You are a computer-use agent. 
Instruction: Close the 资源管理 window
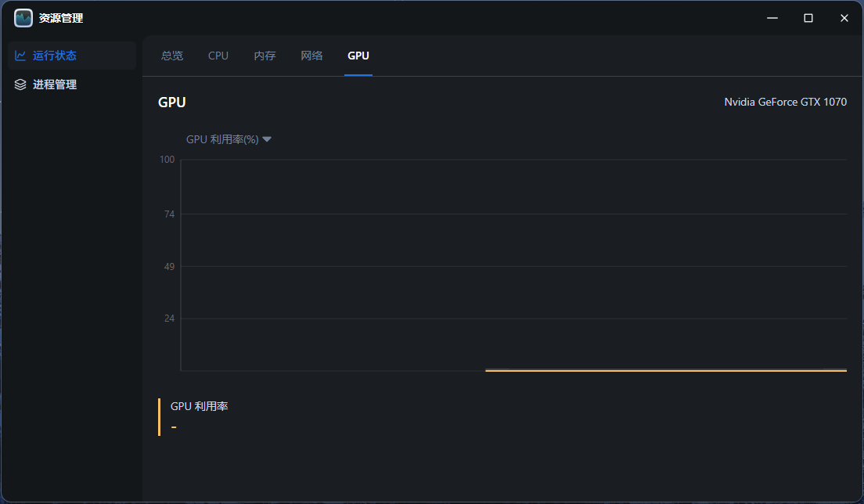[x=844, y=18]
